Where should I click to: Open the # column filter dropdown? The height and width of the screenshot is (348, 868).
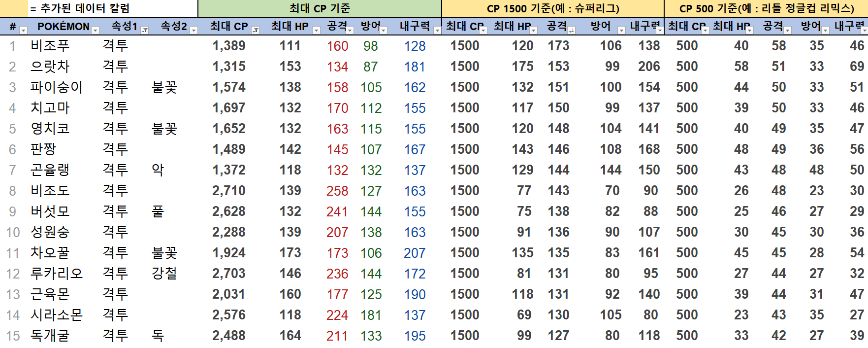pos(23,31)
